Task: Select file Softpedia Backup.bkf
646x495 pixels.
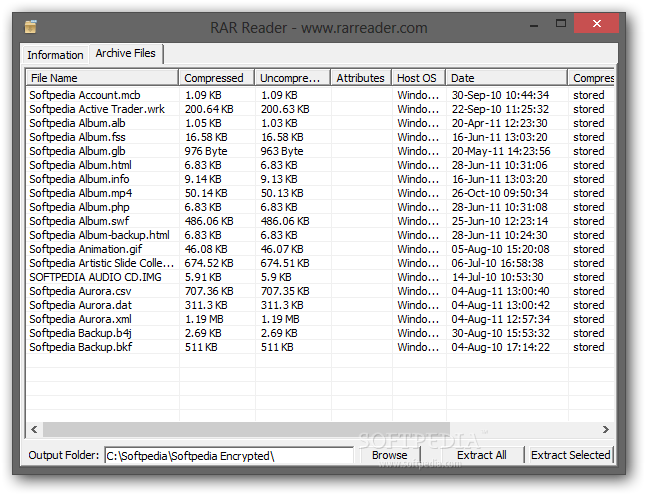Action: click(81, 347)
